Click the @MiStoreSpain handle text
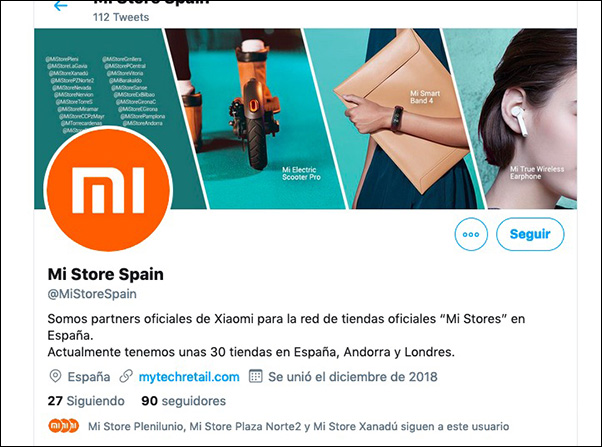This screenshot has width=602, height=447. (x=92, y=294)
